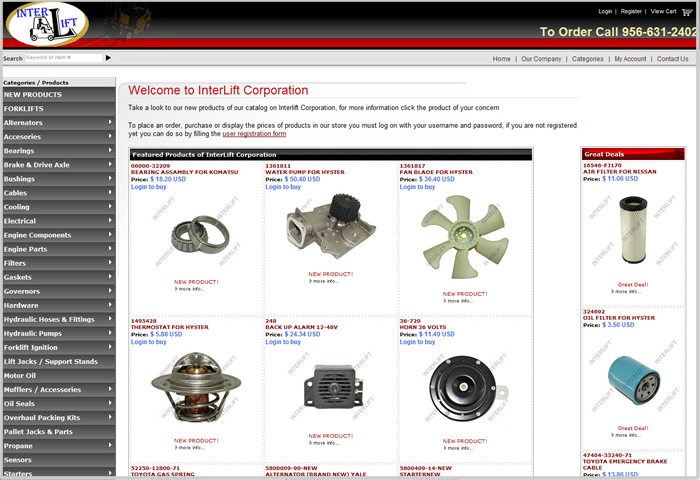Expand the Engine Components arrow
Image resolution: width=700 pixels, height=480 pixels.
(x=110, y=234)
